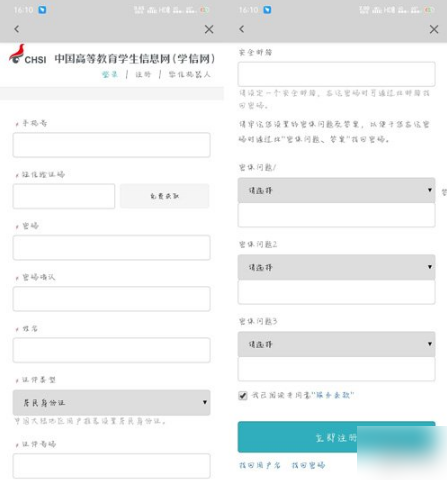Expand the security question 1 dropdown
This screenshot has width=447, height=480.
(336, 190)
